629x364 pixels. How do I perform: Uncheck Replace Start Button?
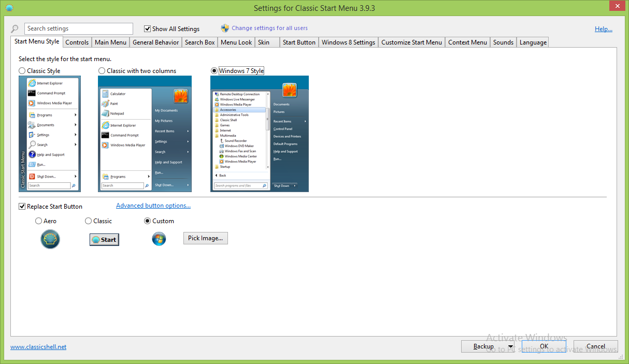pos(22,207)
